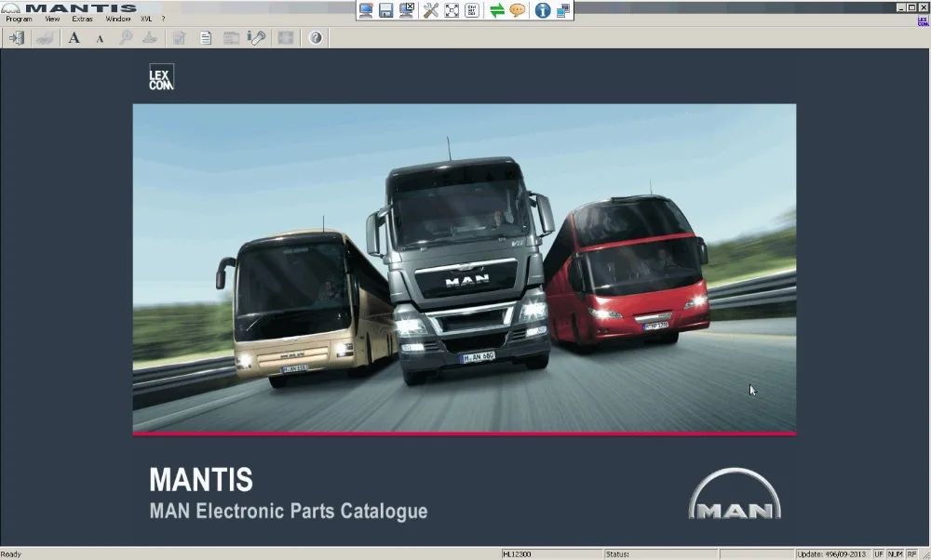Click the blue info circle icon
931x560 pixels.
pyautogui.click(x=543, y=10)
